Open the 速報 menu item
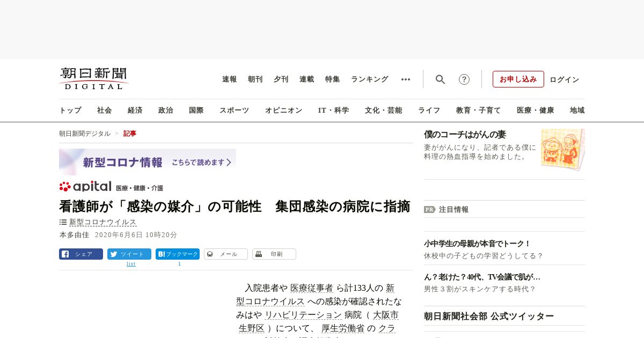 point(230,79)
